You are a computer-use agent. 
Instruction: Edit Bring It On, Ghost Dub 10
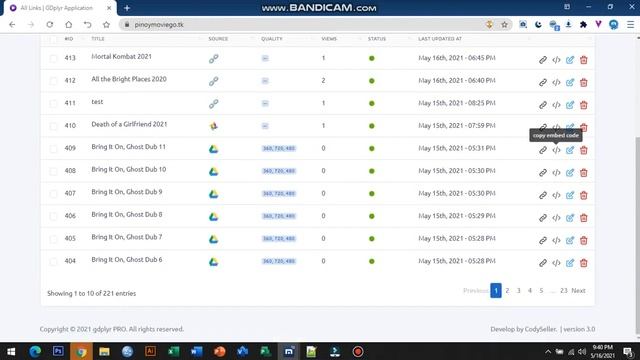[x=570, y=173]
